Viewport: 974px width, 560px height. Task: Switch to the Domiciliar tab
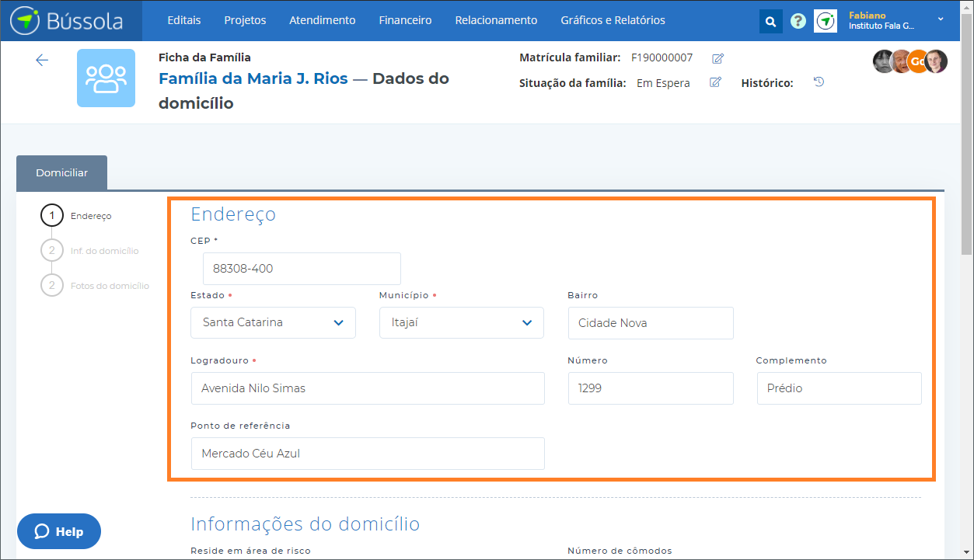pyautogui.click(x=61, y=173)
